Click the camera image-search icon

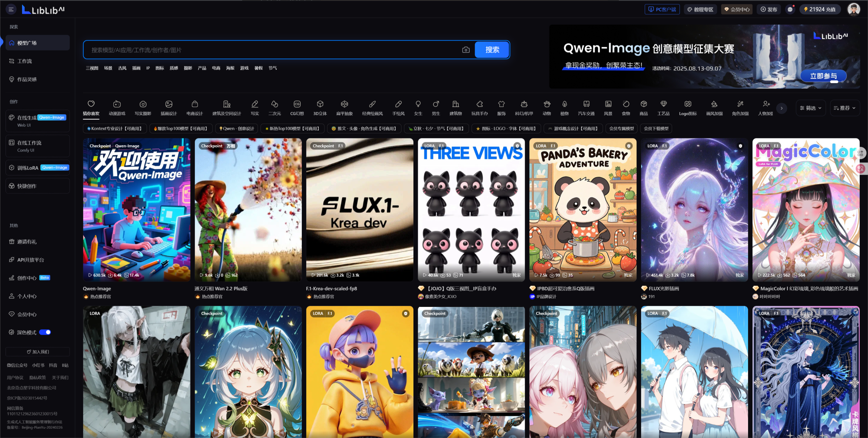(x=466, y=50)
